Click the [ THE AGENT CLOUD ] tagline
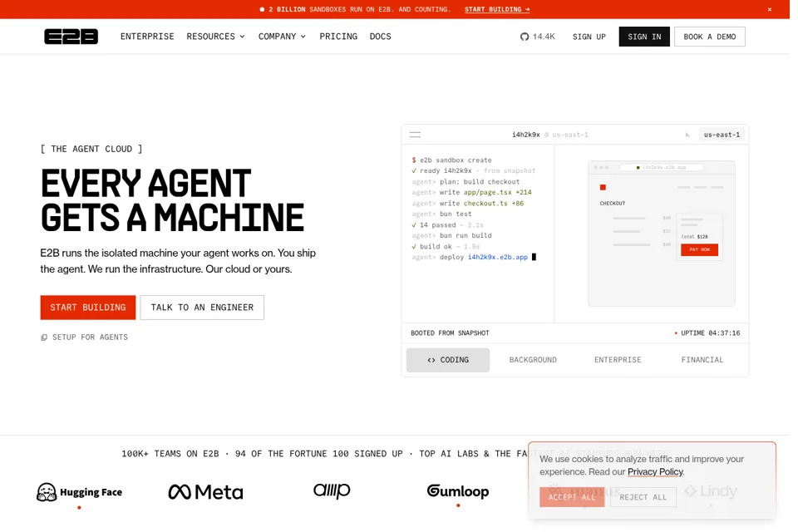This screenshot has width=798, height=532. (91, 149)
